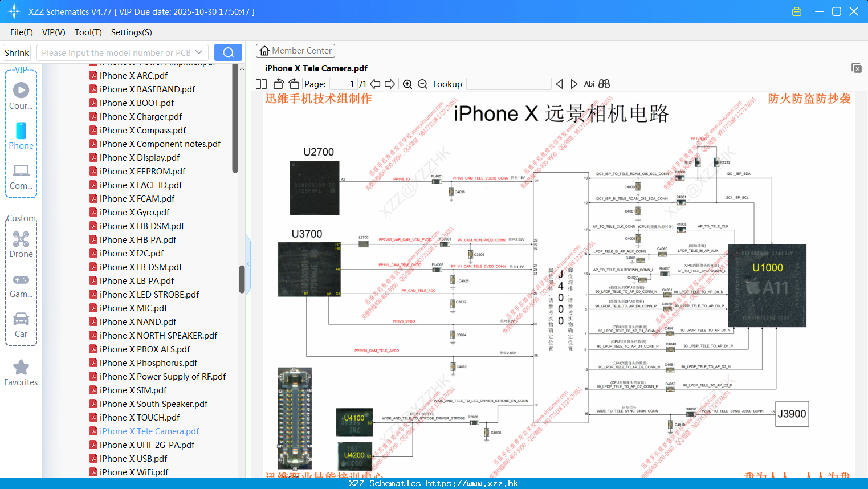Screen dimensions: 868x489
Task: Open iPhone X EEPROM.pdf
Action: pos(142,172)
